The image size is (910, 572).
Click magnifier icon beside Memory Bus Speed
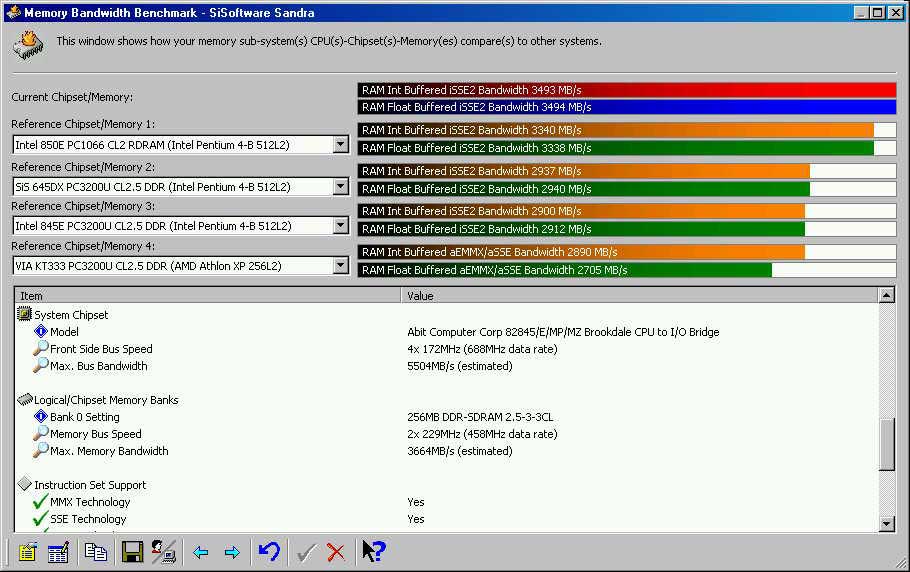pyautogui.click(x=41, y=433)
